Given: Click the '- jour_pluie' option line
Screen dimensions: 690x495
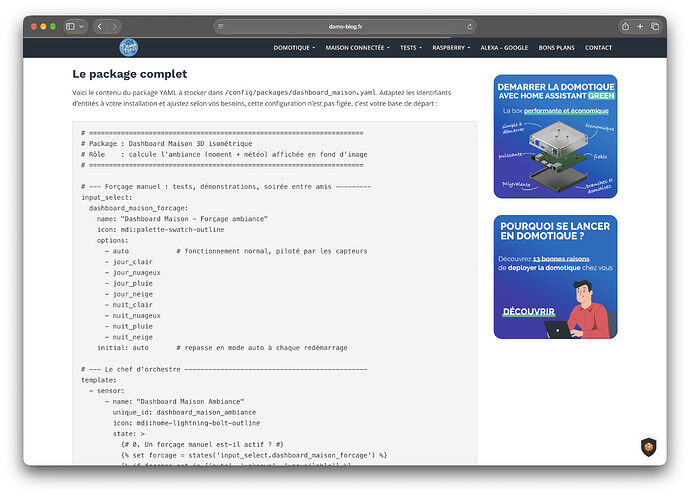Looking at the screenshot, I should pos(128,283).
